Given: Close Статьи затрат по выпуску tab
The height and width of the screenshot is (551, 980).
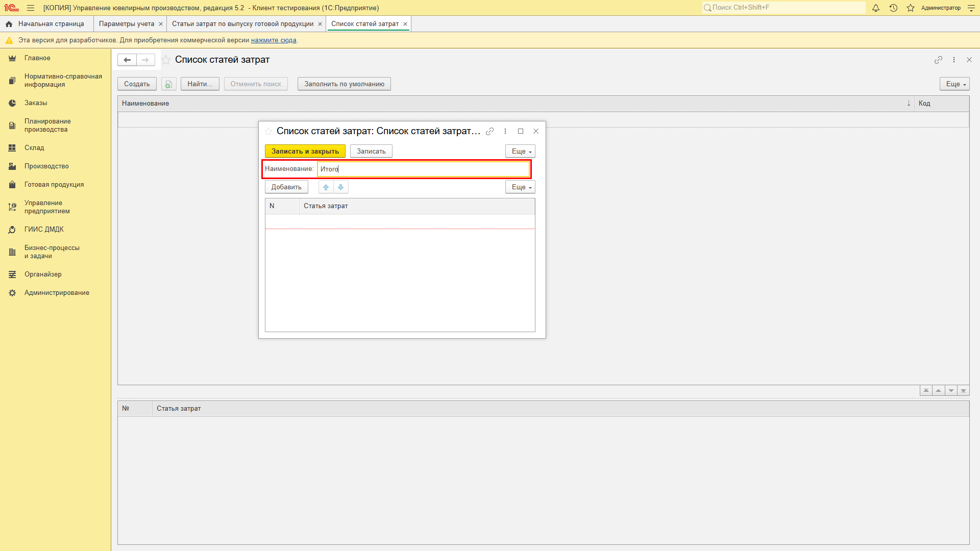Looking at the screenshot, I should [320, 24].
